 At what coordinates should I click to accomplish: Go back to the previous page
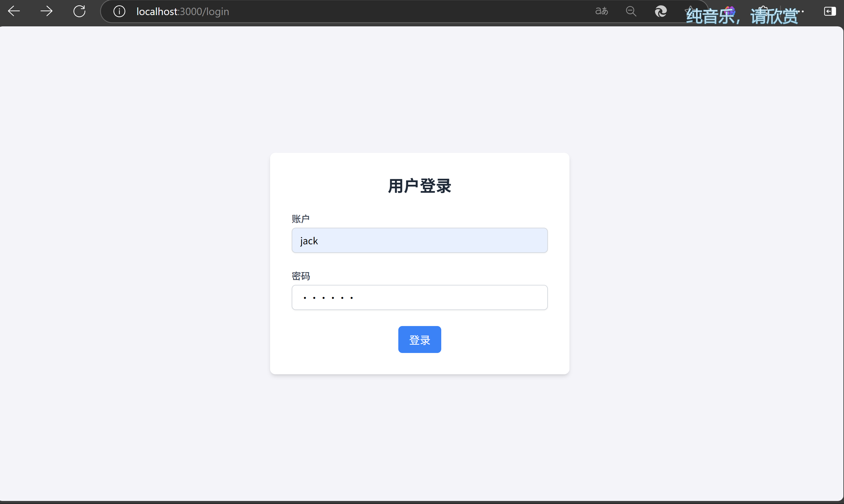click(14, 11)
